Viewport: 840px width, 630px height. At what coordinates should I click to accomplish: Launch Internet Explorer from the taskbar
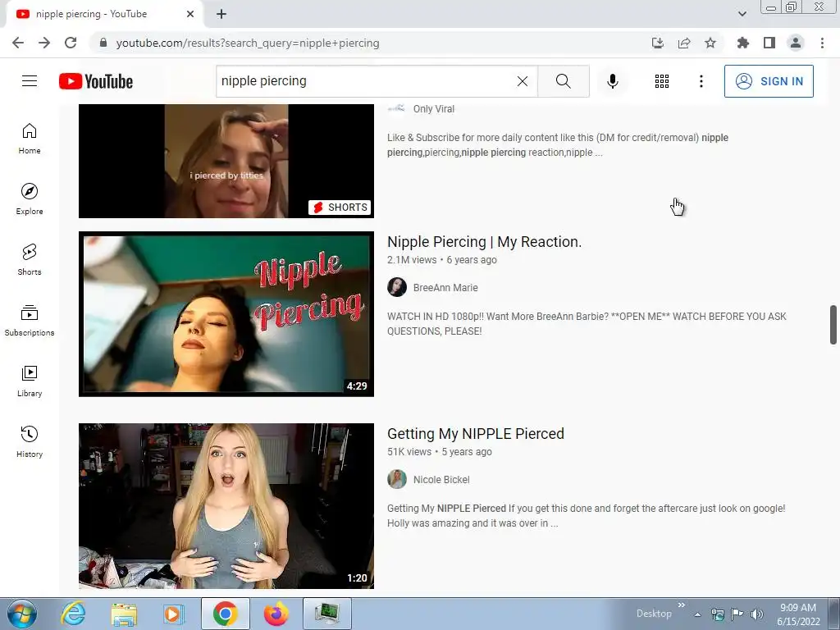coord(73,614)
